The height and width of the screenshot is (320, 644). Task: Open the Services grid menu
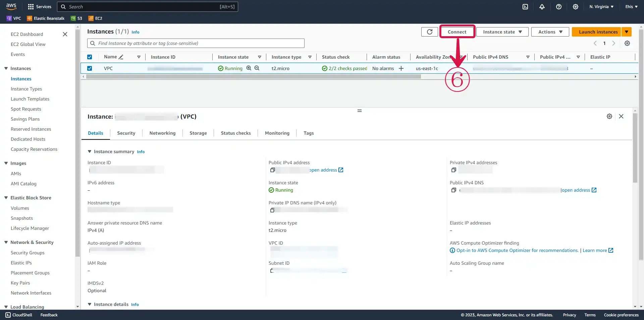[40, 7]
